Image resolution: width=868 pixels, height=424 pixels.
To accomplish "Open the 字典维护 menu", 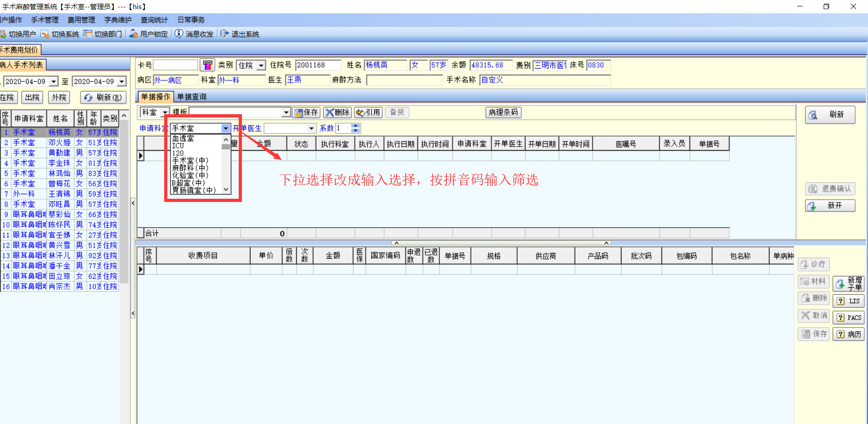I will (x=118, y=20).
